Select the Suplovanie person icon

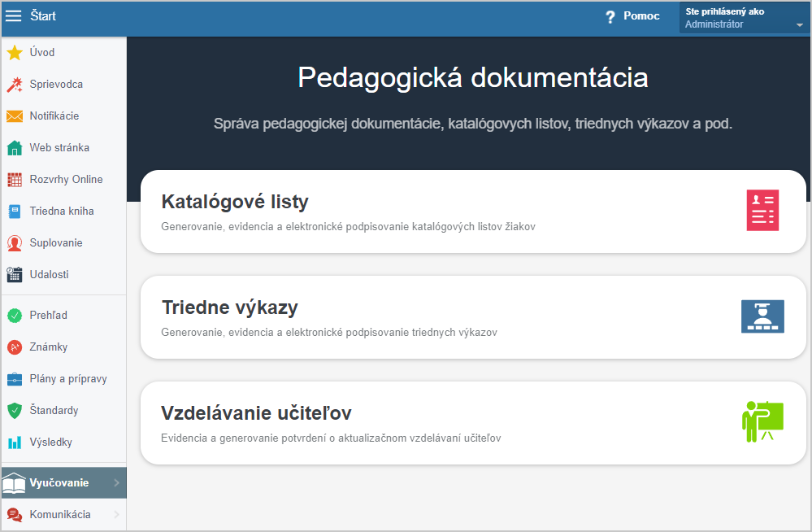[x=15, y=243]
